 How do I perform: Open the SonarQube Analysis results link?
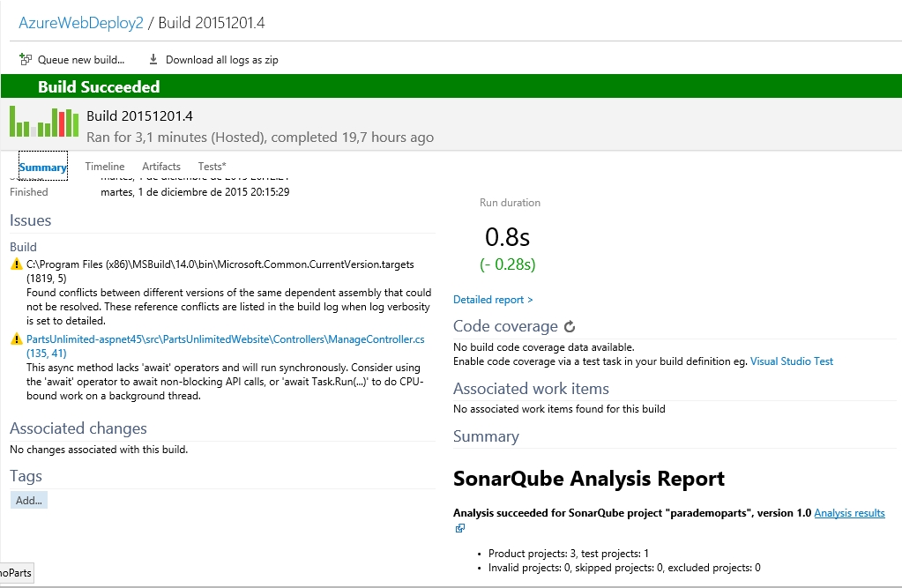click(849, 513)
